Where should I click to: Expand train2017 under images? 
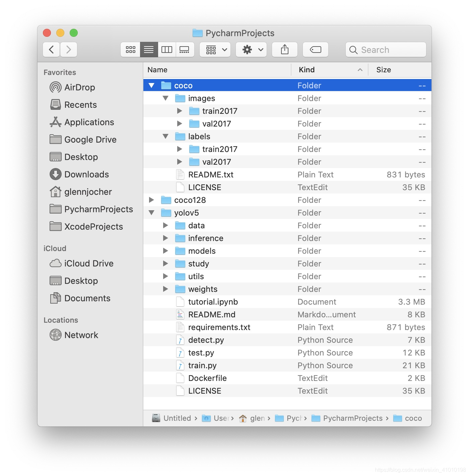180,111
